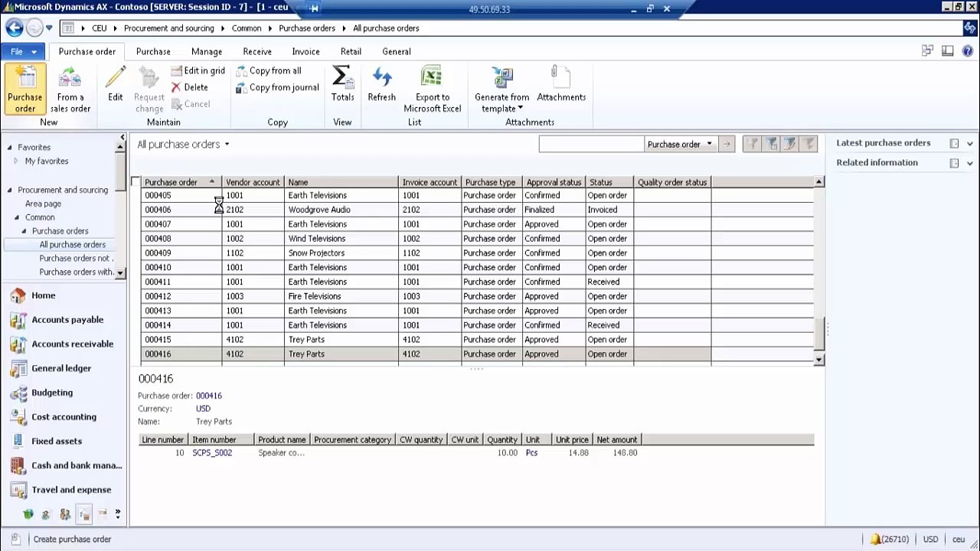Switch to the Receive tab
Screen dimensions: 980x551
(257, 51)
